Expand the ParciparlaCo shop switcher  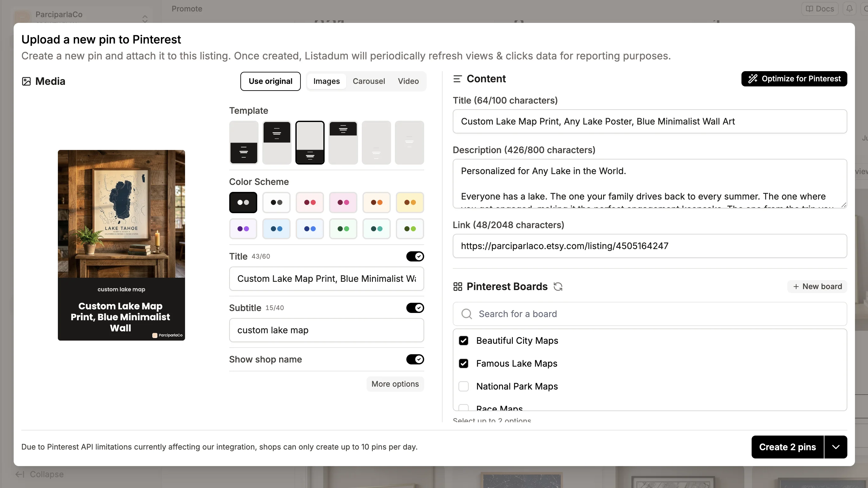tap(145, 18)
